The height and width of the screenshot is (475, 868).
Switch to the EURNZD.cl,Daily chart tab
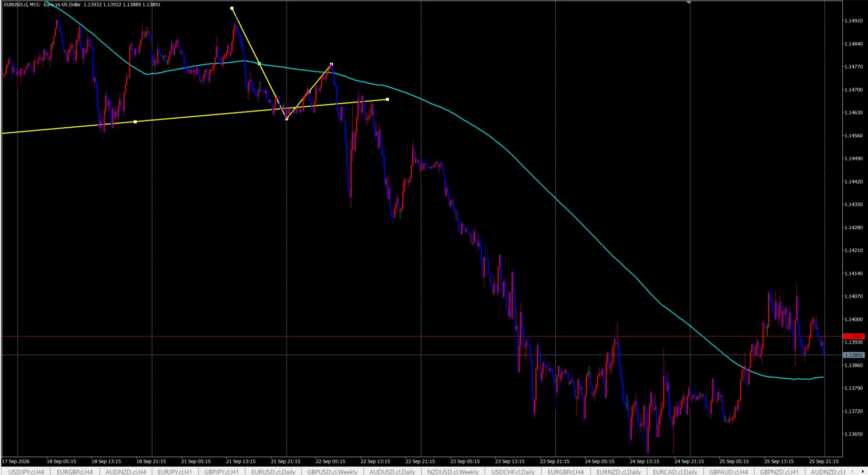(619, 471)
